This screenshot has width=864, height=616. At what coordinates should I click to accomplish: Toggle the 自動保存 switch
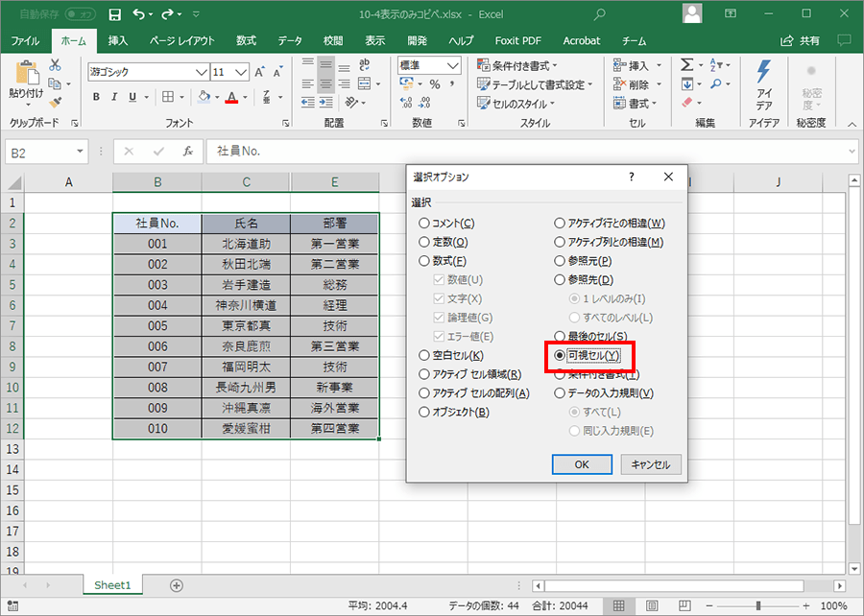[80, 14]
